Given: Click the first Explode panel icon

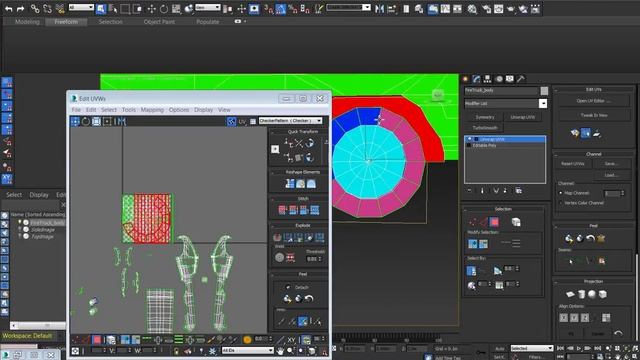Looking at the screenshot, I should click(x=278, y=237).
